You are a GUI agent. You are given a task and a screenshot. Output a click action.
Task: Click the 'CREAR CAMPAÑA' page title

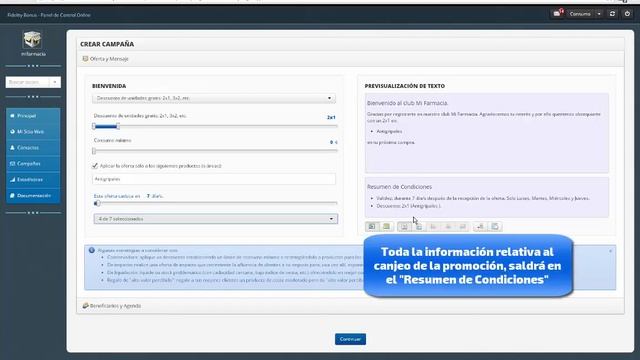tap(107, 44)
